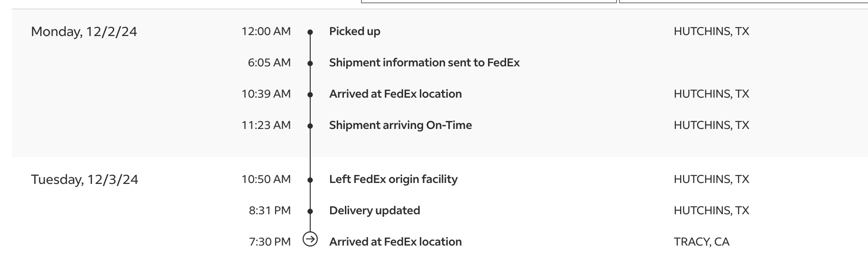Click Arrived at FedEx location in Tracy
This screenshot has height=274, width=868.
click(396, 242)
